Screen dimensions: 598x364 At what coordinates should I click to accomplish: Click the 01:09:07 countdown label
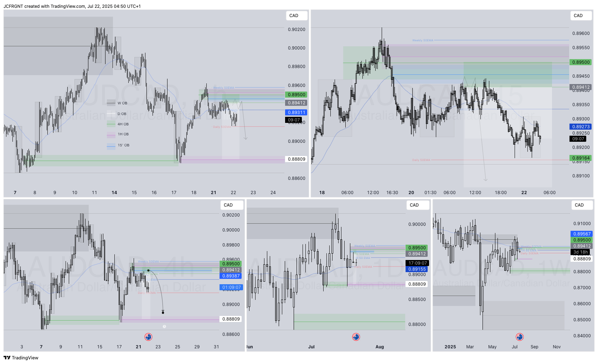point(231,287)
